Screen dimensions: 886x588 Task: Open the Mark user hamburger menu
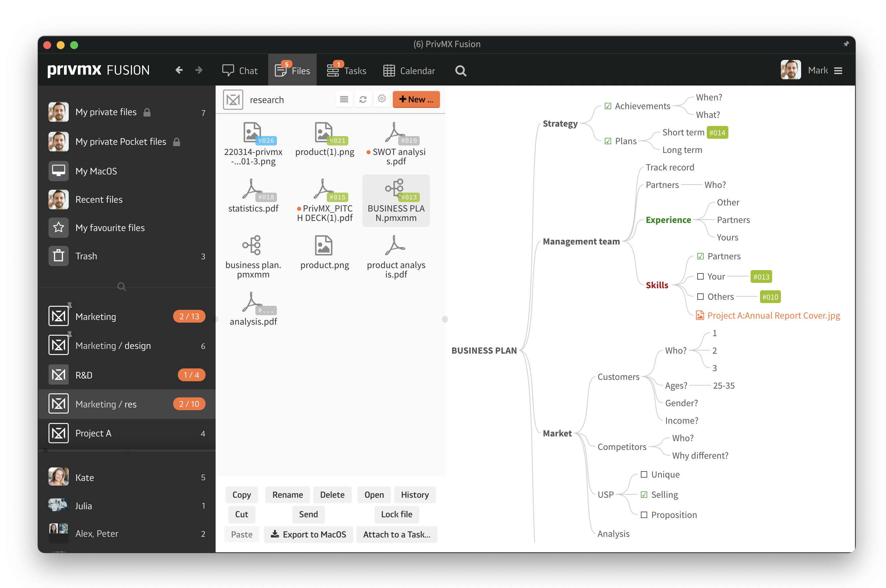838,70
